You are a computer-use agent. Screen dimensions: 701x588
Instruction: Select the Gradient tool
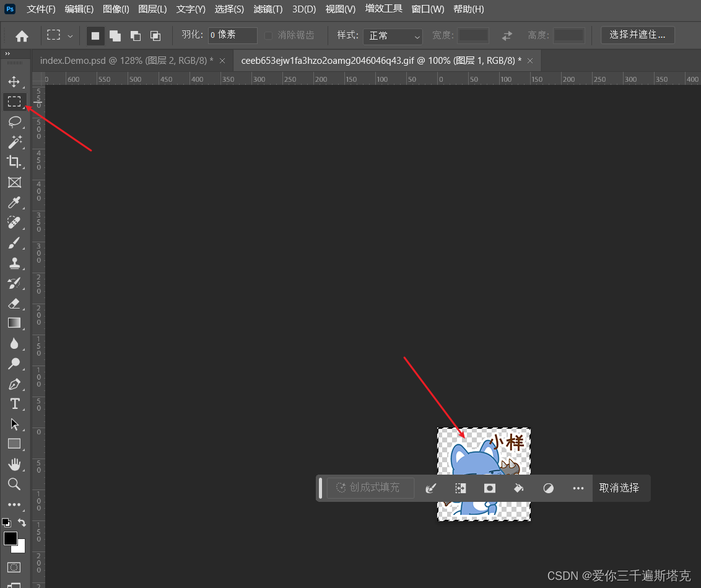[14, 323]
